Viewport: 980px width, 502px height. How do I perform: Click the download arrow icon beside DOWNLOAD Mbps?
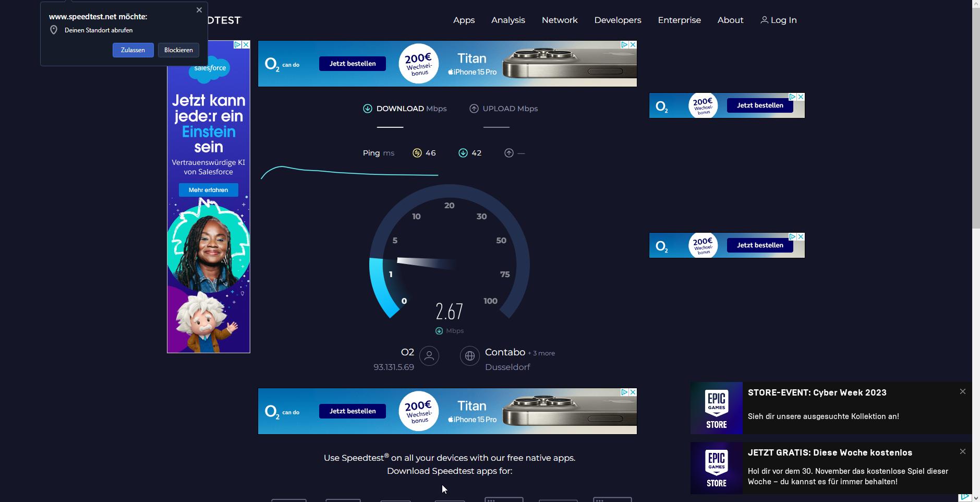coord(368,109)
